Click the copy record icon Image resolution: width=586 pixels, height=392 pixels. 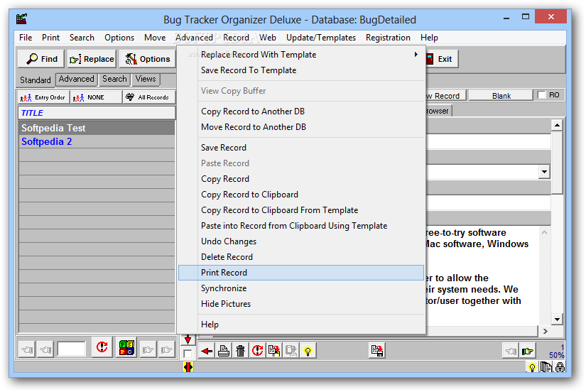coord(274,351)
